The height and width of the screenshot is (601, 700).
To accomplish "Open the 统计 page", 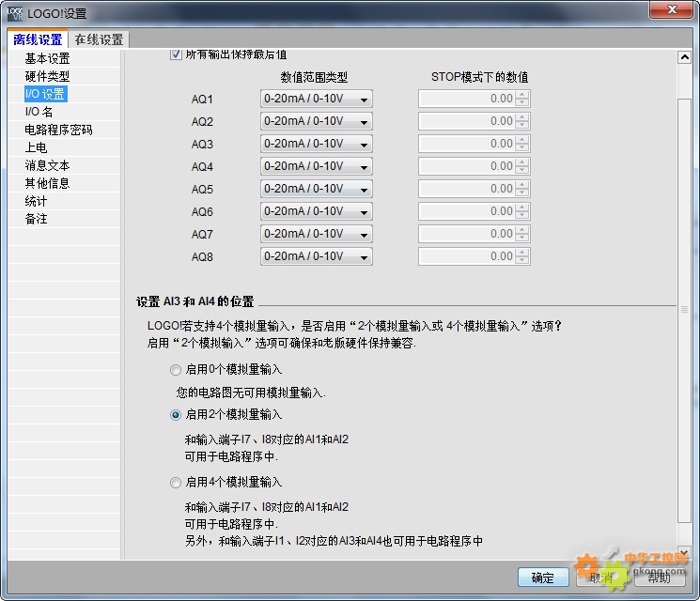I will (x=36, y=201).
